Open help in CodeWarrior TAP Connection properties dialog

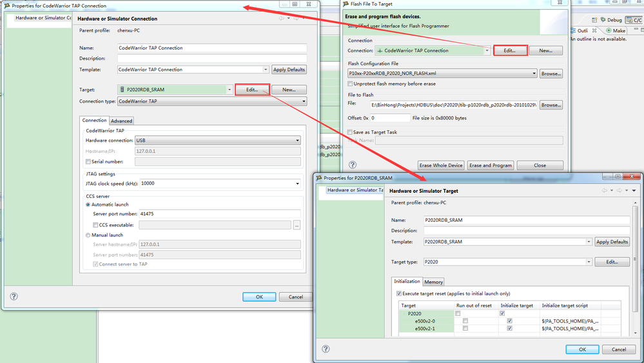click(x=14, y=296)
